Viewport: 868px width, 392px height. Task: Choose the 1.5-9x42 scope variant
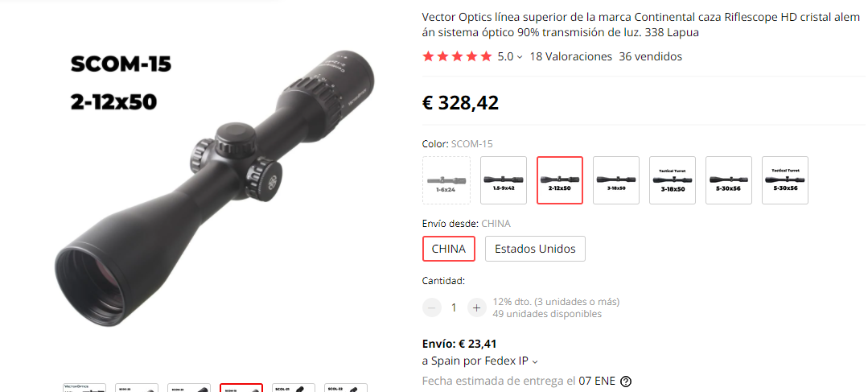(x=504, y=180)
